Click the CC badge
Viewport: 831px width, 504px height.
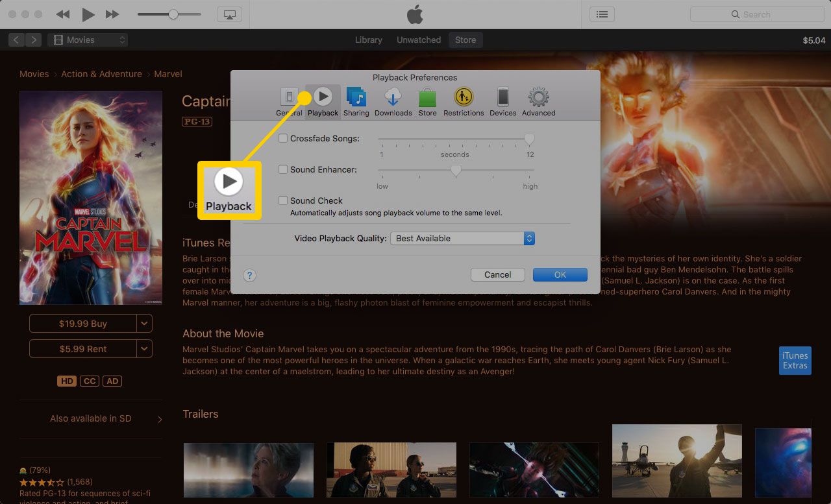click(x=90, y=381)
